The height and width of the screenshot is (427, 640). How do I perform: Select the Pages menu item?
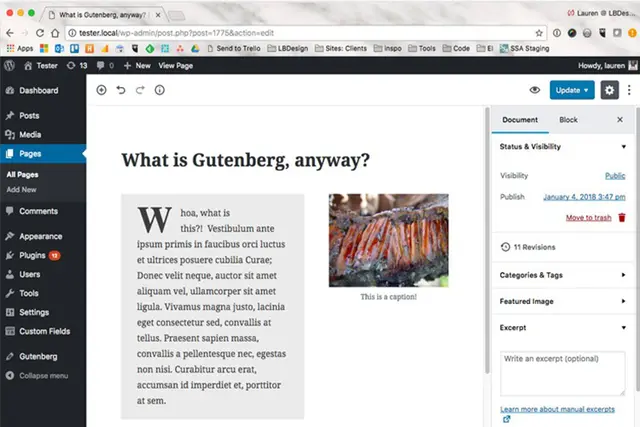point(43,153)
